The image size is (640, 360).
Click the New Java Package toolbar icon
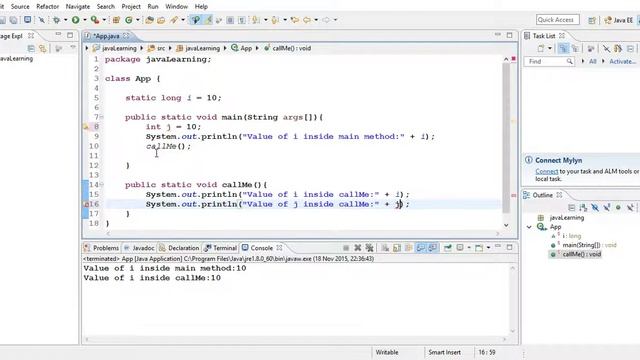[x=116, y=20]
